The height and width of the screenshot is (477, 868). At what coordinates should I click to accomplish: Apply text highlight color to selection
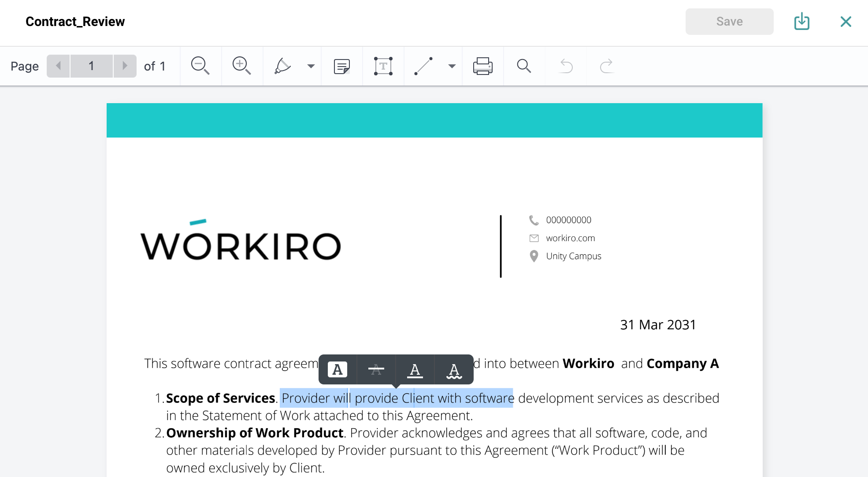click(337, 370)
